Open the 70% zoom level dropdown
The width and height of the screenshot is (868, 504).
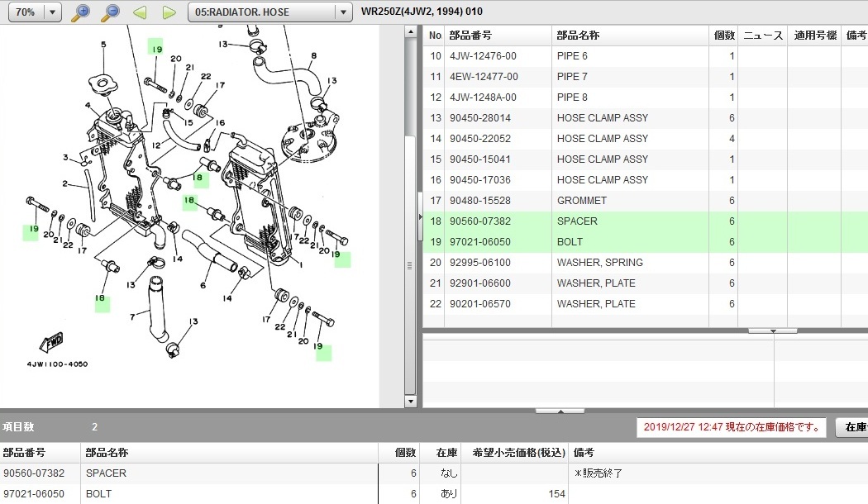(x=52, y=12)
